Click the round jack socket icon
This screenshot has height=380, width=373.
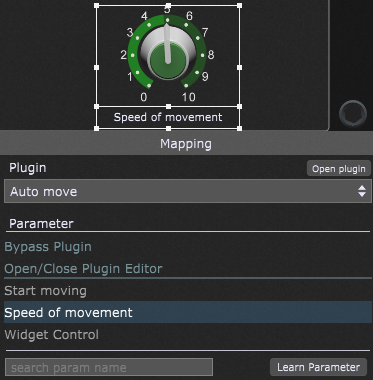pyautogui.click(x=353, y=114)
